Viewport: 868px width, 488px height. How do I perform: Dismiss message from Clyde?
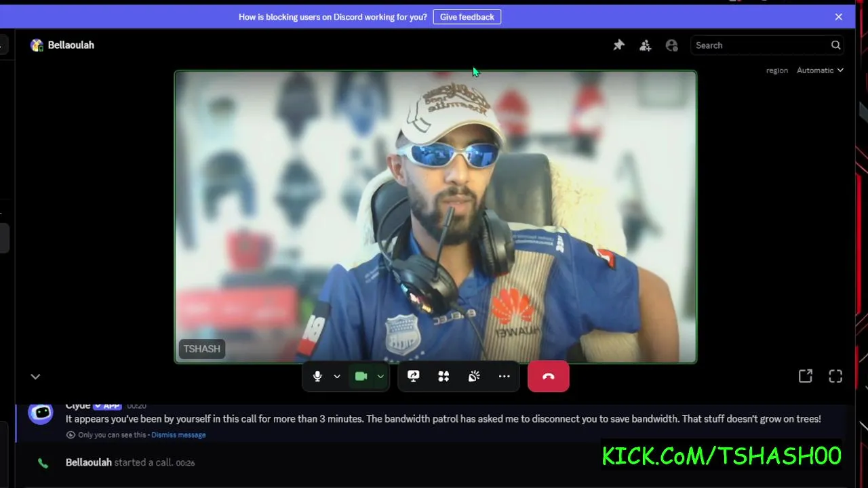[x=178, y=435]
